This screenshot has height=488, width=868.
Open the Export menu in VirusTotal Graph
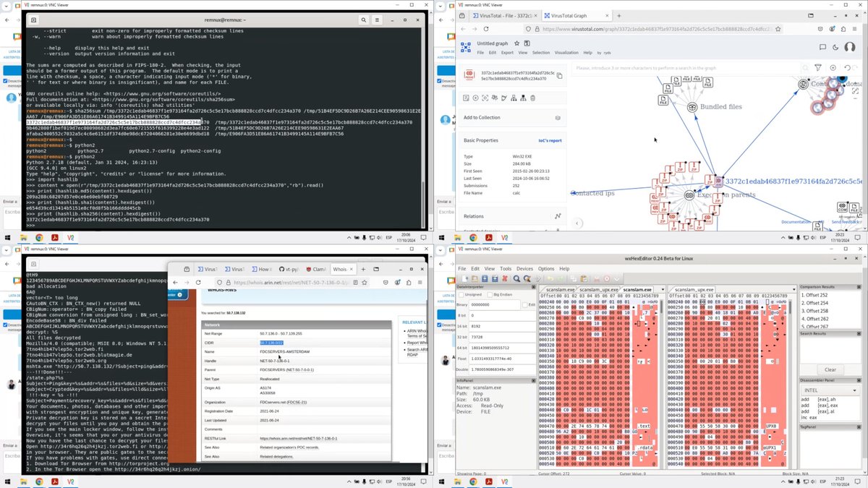pos(507,53)
